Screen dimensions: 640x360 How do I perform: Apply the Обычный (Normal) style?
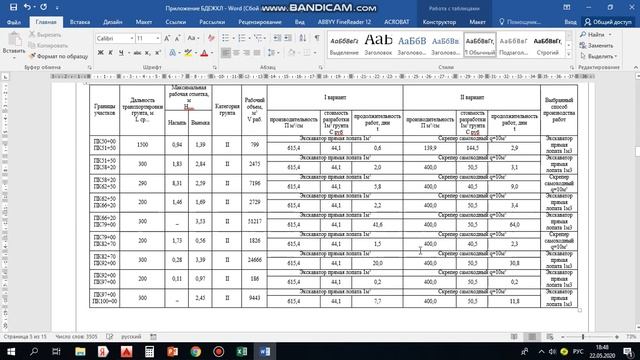click(480, 45)
